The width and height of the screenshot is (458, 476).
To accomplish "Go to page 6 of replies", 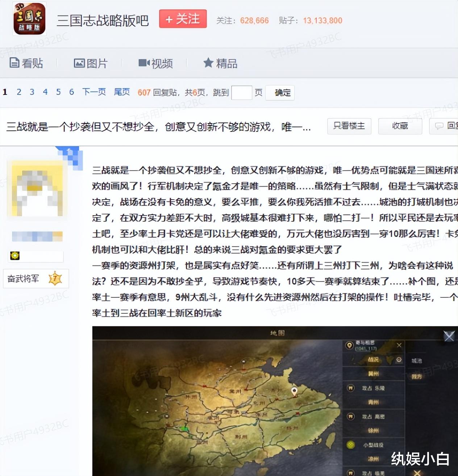I will pos(71,92).
